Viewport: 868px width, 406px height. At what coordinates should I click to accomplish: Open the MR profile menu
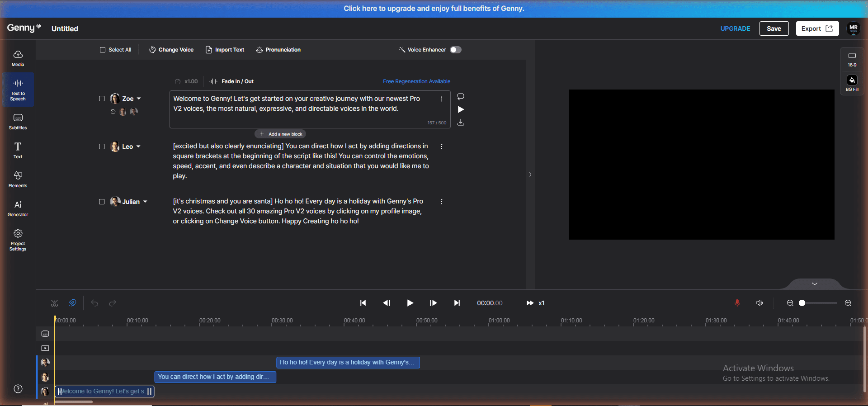coord(854,28)
